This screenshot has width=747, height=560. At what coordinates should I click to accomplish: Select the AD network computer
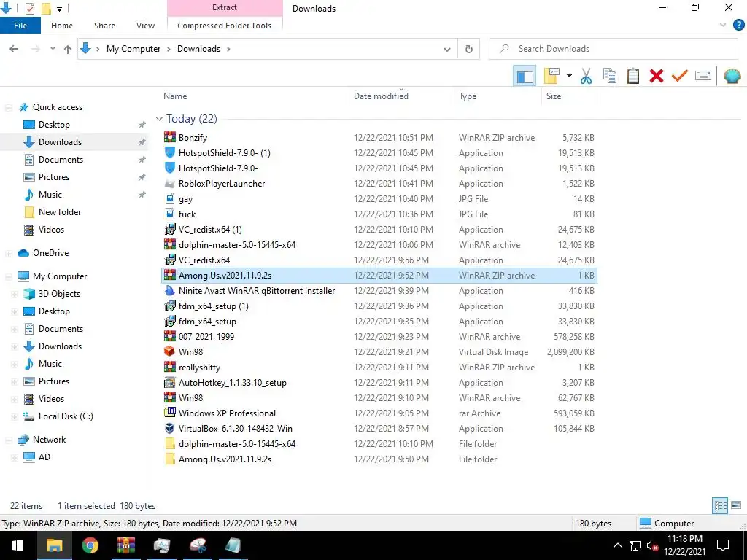point(44,457)
